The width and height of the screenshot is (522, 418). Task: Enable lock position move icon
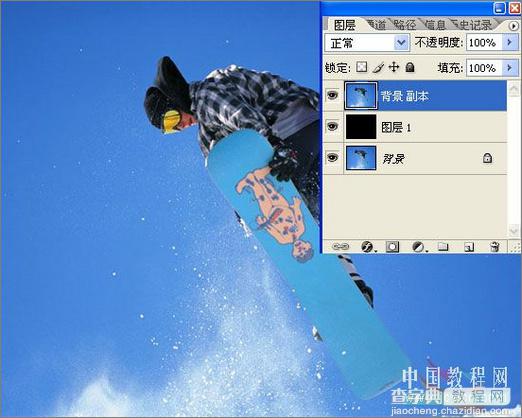(394, 67)
